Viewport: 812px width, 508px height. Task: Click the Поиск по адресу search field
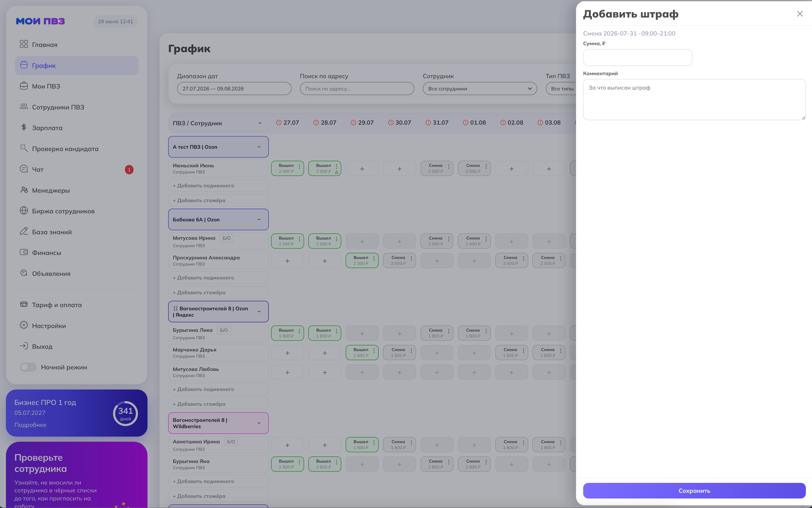[357, 89]
